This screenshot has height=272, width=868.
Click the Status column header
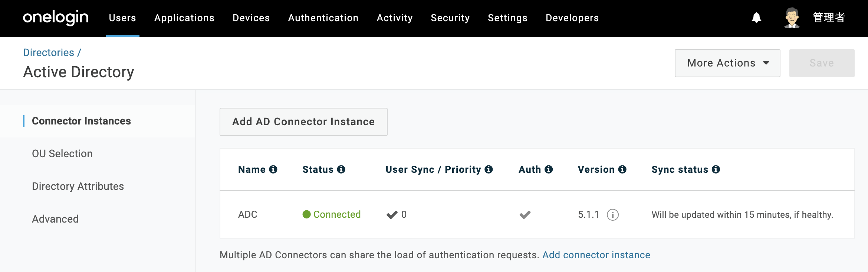pyautogui.click(x=318, y=169)
